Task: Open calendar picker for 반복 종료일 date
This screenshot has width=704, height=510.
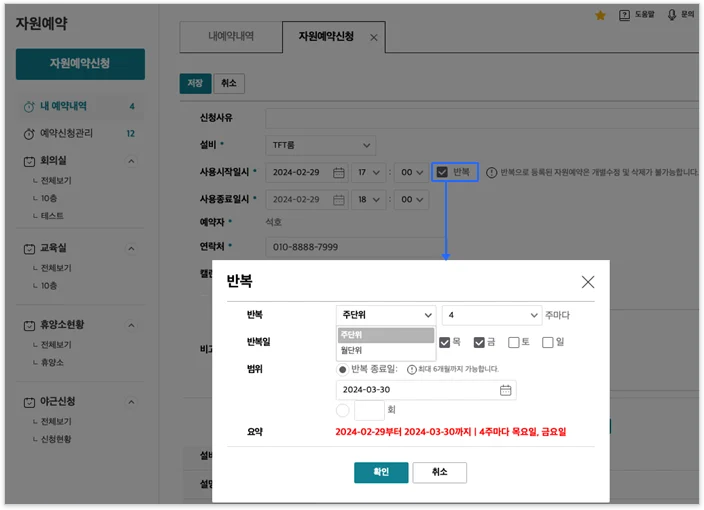Action: (x=505, y=390)
